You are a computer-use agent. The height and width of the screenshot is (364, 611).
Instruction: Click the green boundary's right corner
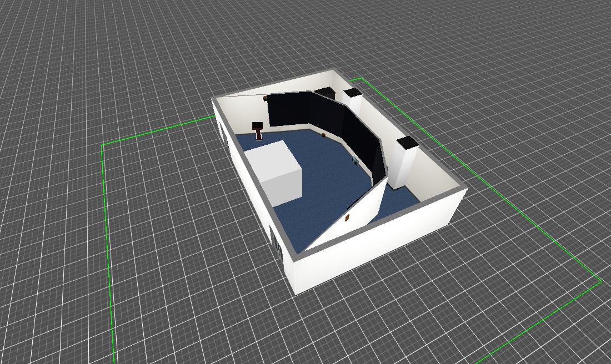coord(601,281)
